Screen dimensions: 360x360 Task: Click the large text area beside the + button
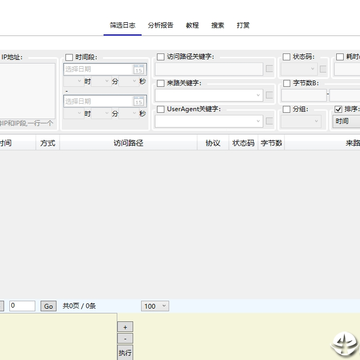coord(58,336)
